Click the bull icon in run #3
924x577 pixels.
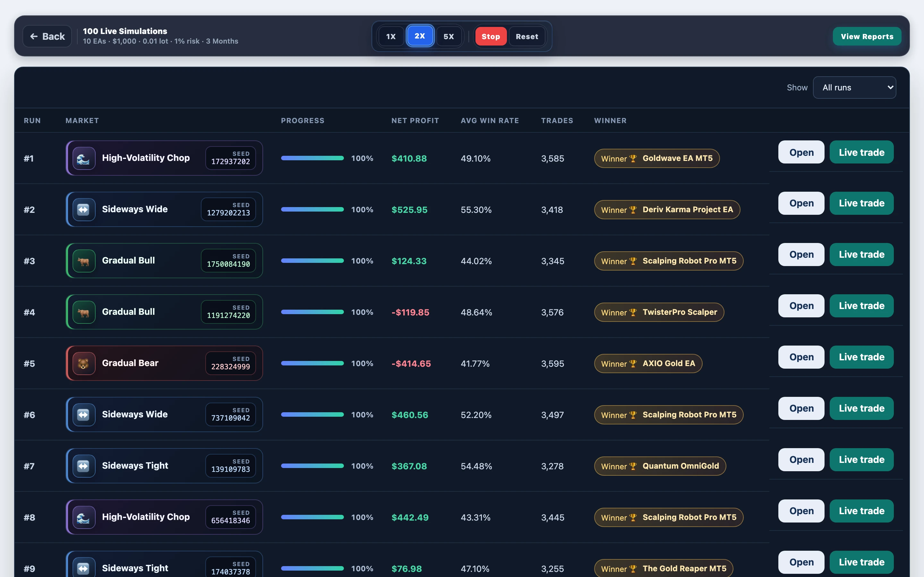84,261
